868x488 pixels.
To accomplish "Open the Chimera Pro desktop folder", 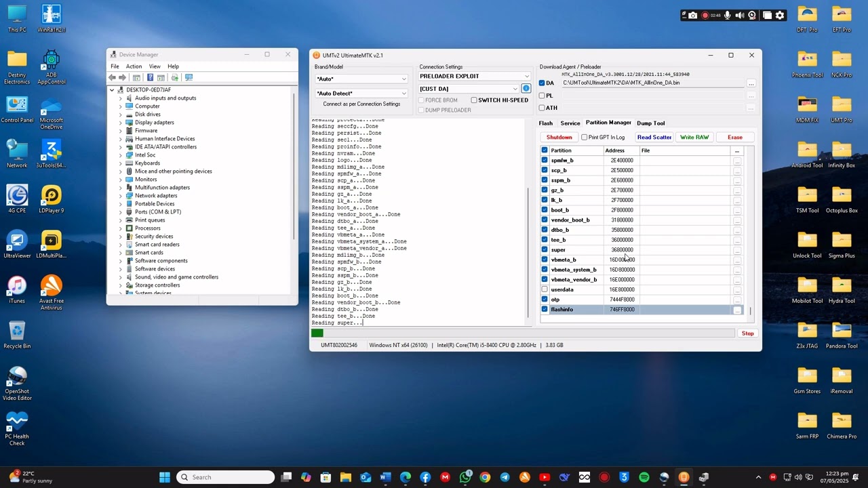I will pos(842,424).
